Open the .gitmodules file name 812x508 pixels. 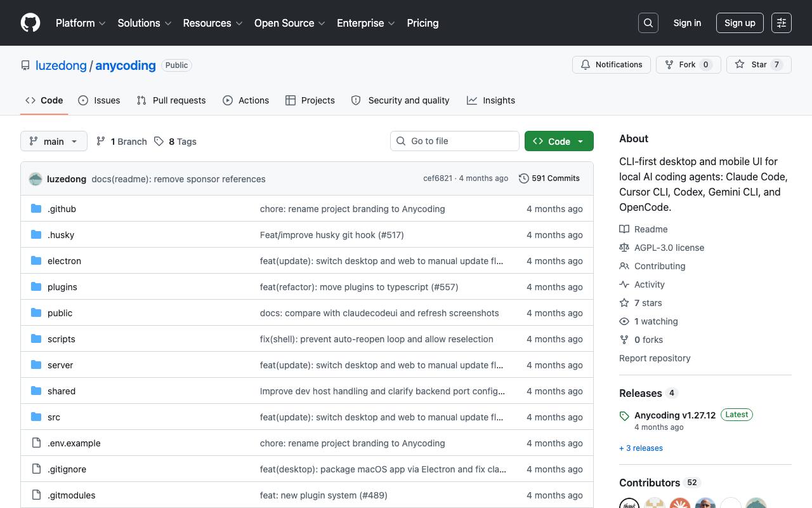(72, 495)
